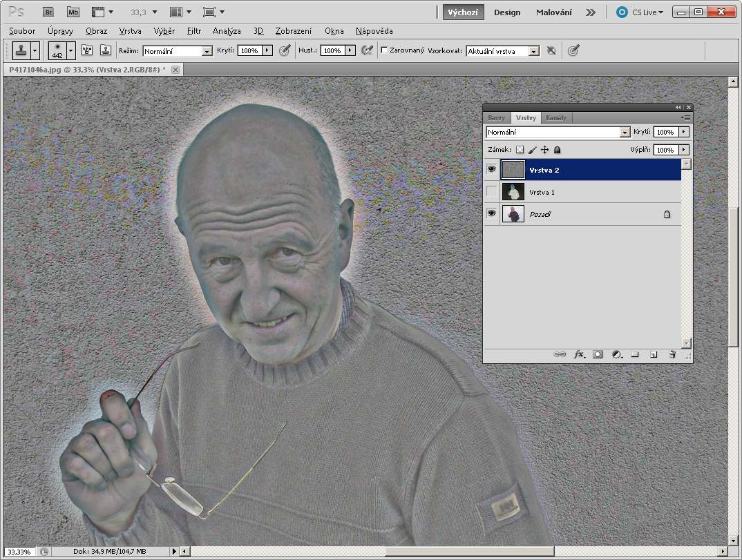Select the Design workspace button

pos(507,12)
